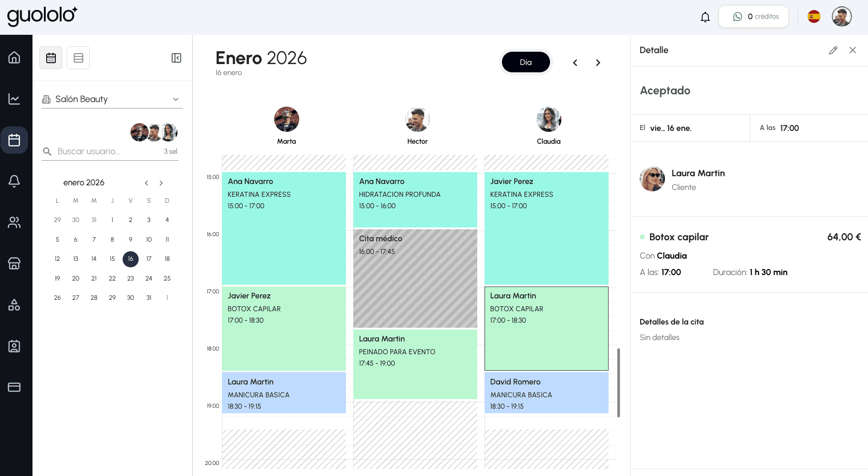The image size is (868, 476).
Task: Open the language selector Spanish flag
Action: pos(814,17)
